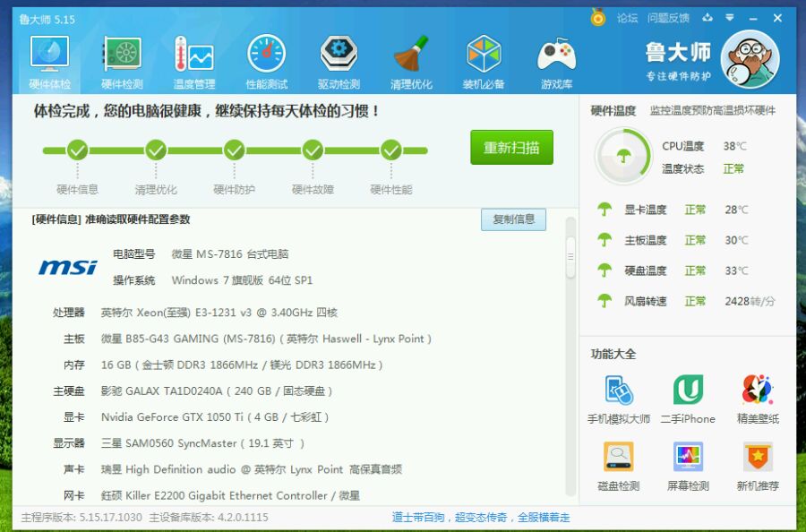Click the CPU temperature gauge circle
This screenshot has height=532, width=806.
pyautogui.click(x=623, y=156)
